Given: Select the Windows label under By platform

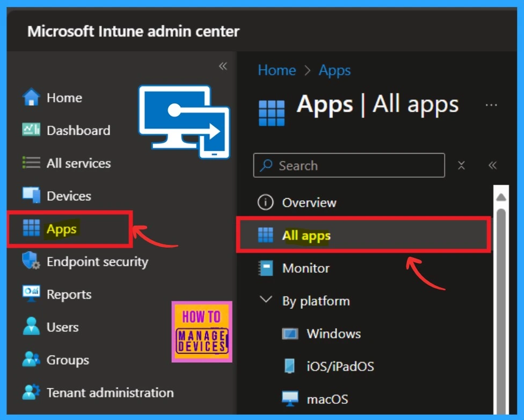Looking at the screenshot, I should click(334, 334).
